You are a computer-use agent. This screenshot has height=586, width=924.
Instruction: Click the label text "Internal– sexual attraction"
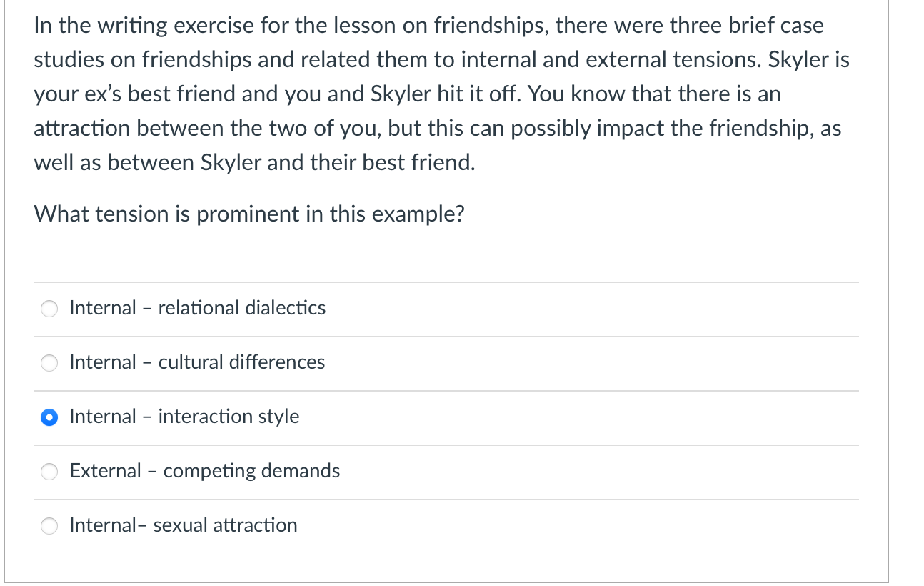[x=183, y=525]
